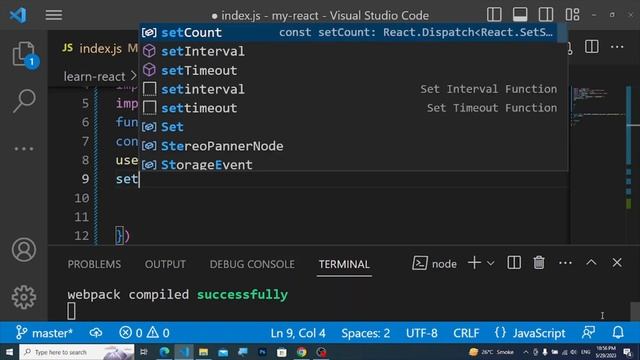Open terminal panel More Actions ellipsis
This screenshot has width=640, height=360.
[565, 263]
